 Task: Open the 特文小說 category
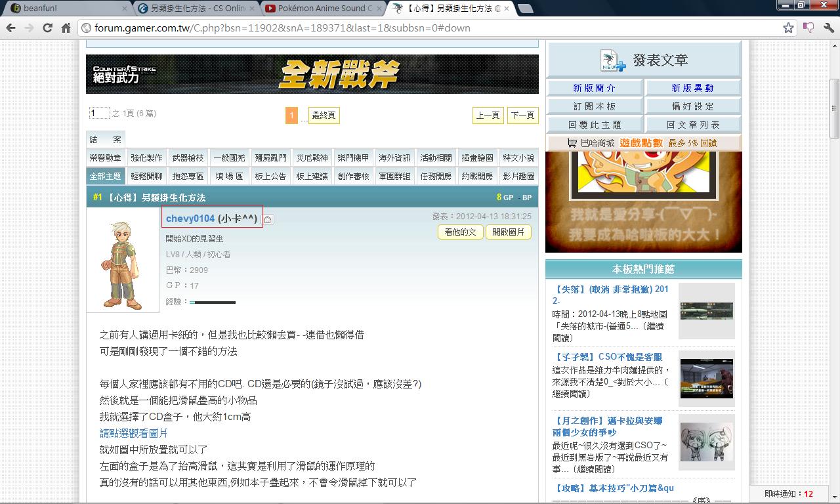(518, 157)
